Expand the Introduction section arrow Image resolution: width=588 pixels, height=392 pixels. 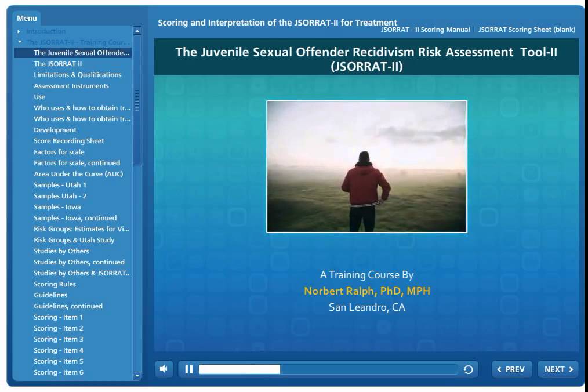tap(19, 31)
